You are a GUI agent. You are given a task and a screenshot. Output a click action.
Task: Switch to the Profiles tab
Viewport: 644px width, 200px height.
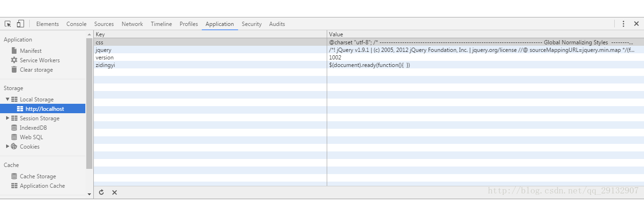click(x=189, y=24)
